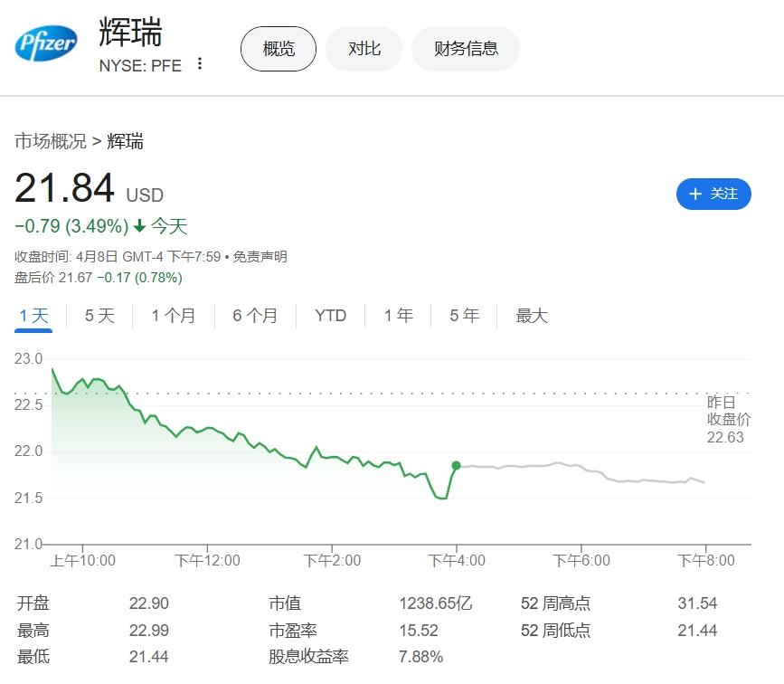Open the 财务信息 tab
784x684 pixels.
pos(466,49)
